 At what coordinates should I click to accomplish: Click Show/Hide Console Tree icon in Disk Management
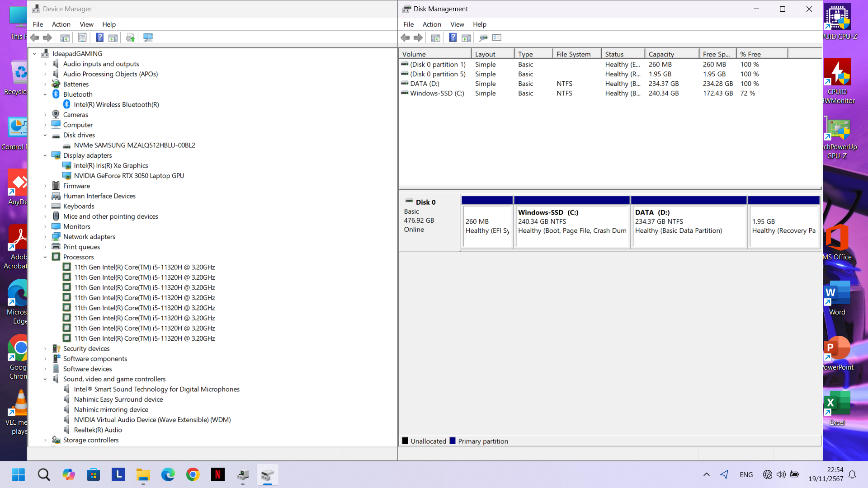coord(436,38)
